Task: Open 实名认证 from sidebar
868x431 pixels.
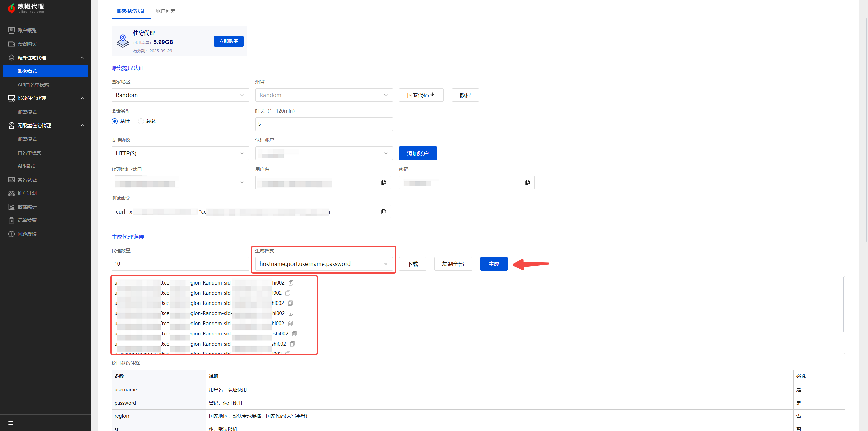Action: (x=27, y=180)
